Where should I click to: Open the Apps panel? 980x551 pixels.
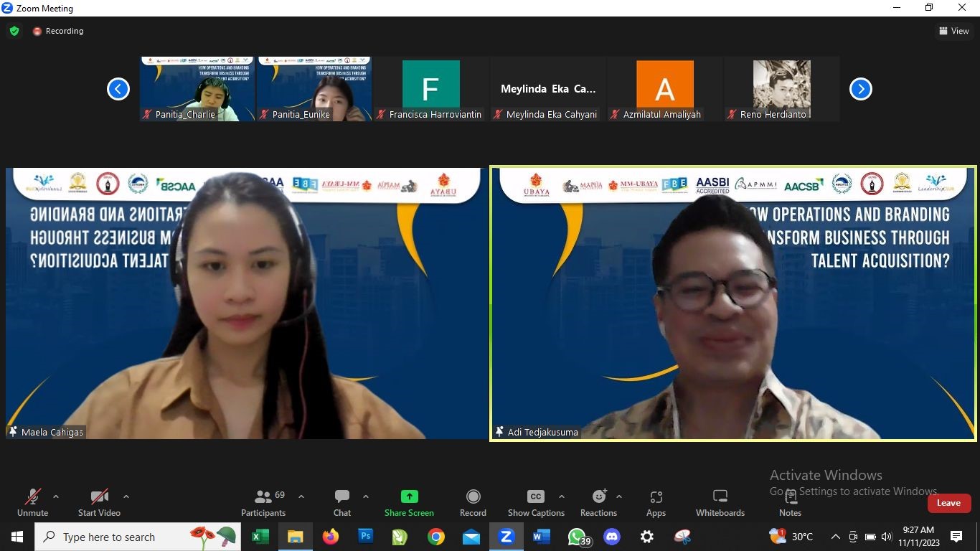click(x=656, y=502)
